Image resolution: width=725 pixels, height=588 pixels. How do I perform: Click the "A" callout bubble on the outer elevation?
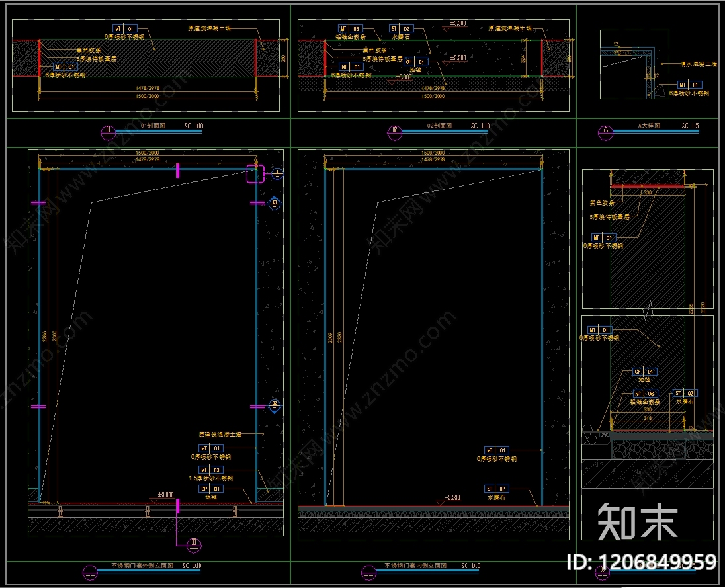[x=277, y=174]
